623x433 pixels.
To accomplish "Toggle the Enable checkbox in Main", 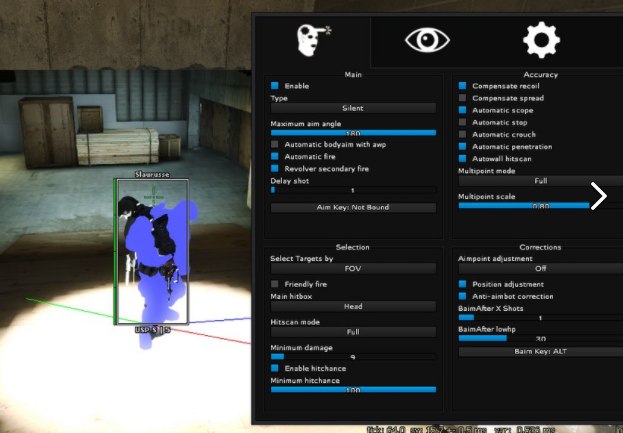I will click(275, 86).
